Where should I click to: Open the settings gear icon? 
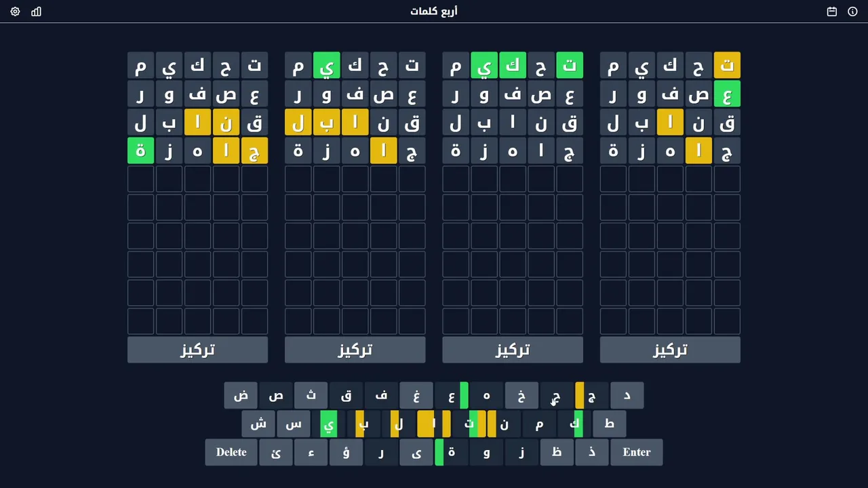pos(15,12)
